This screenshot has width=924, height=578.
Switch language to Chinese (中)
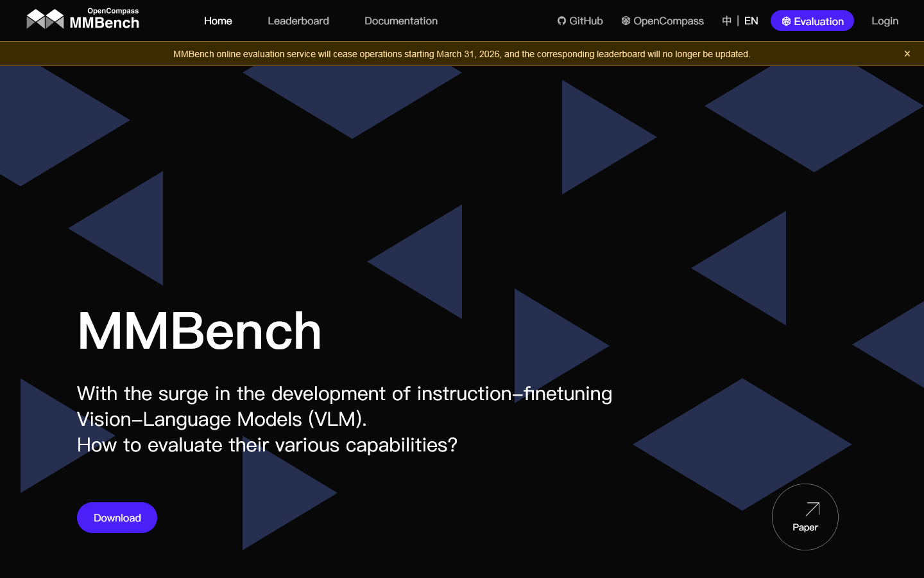point(726,21)
